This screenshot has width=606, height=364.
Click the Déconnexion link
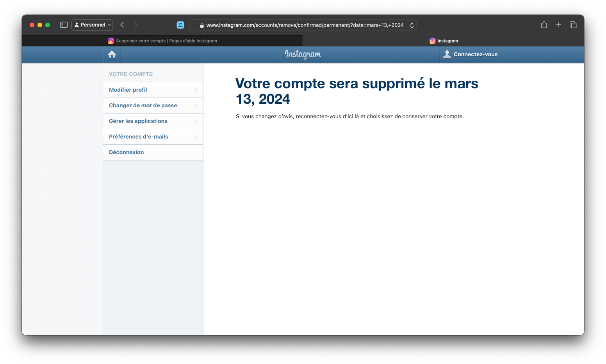127,152
